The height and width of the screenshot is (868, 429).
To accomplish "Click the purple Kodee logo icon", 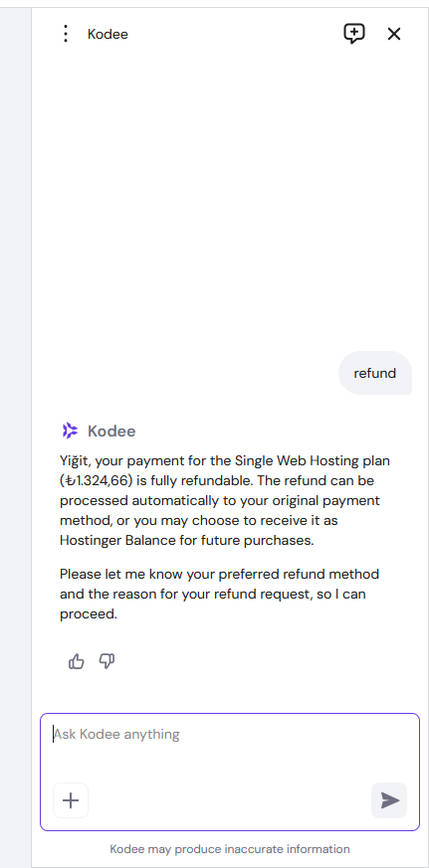I will coord(70,431).
